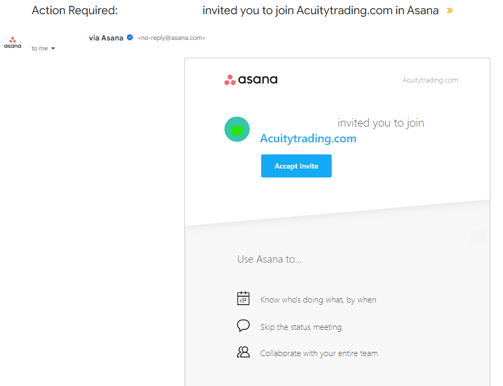Click the green inviter profile avatar
This screenshot has width=503, height=386.
pos(237,129)
